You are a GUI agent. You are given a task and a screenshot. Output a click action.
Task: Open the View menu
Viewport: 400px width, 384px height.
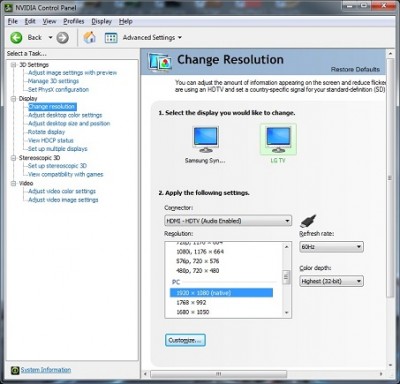click(49, 21)
